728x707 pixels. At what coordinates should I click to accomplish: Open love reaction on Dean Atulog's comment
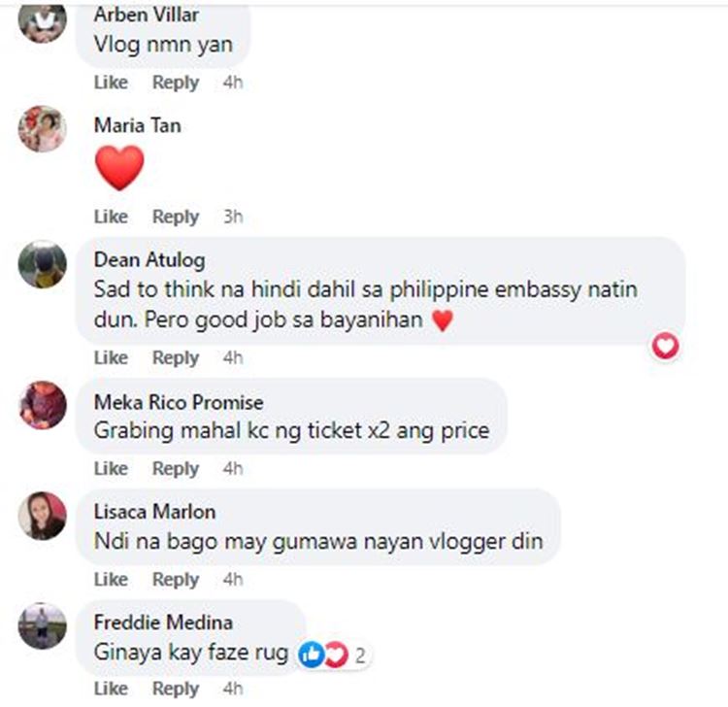665,346
